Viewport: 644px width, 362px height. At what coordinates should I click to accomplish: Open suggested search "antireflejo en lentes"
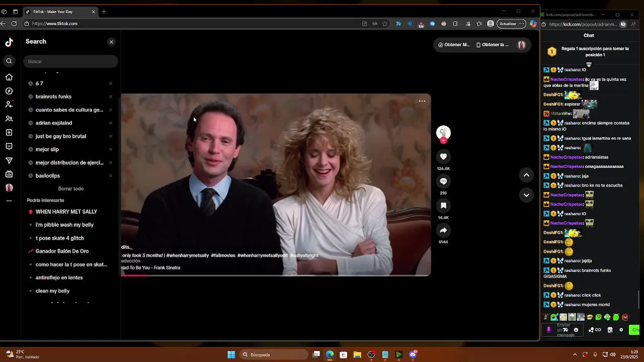tap(59, 278)
